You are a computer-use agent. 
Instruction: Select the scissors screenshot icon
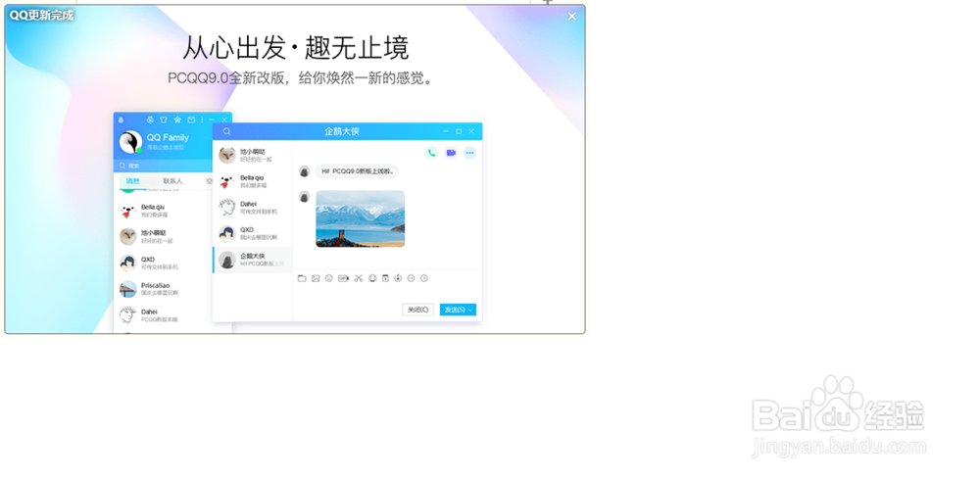click(358, 278)
